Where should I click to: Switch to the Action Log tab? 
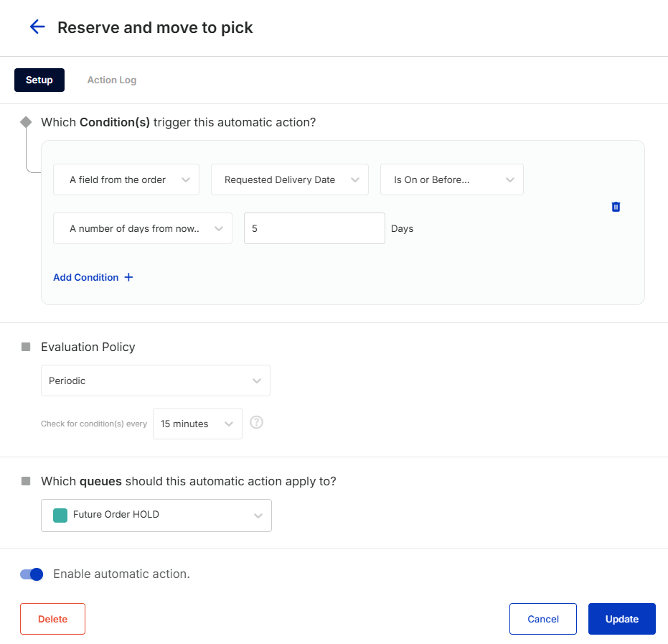pos(112,80)
